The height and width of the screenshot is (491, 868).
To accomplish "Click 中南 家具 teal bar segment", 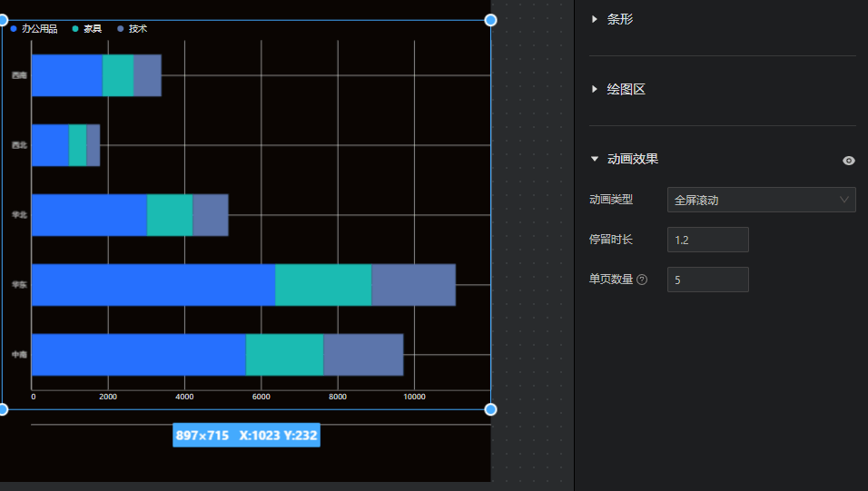I will 284,355.
